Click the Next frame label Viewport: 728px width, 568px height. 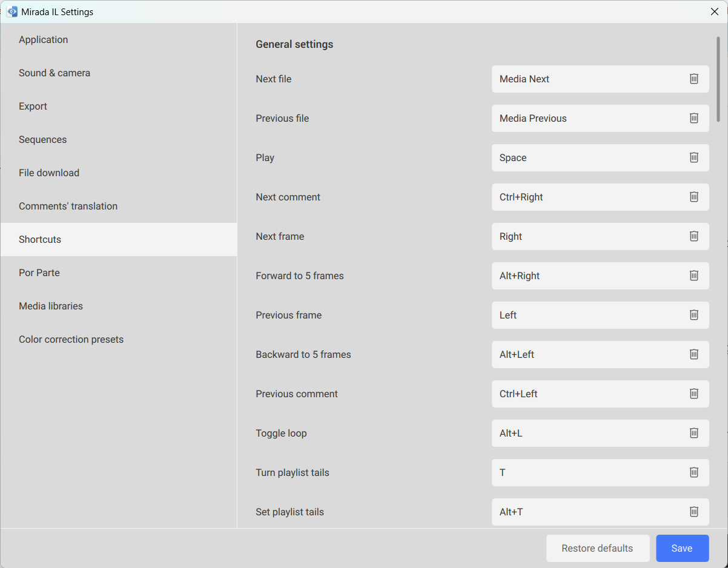click(x=280, y=236)
